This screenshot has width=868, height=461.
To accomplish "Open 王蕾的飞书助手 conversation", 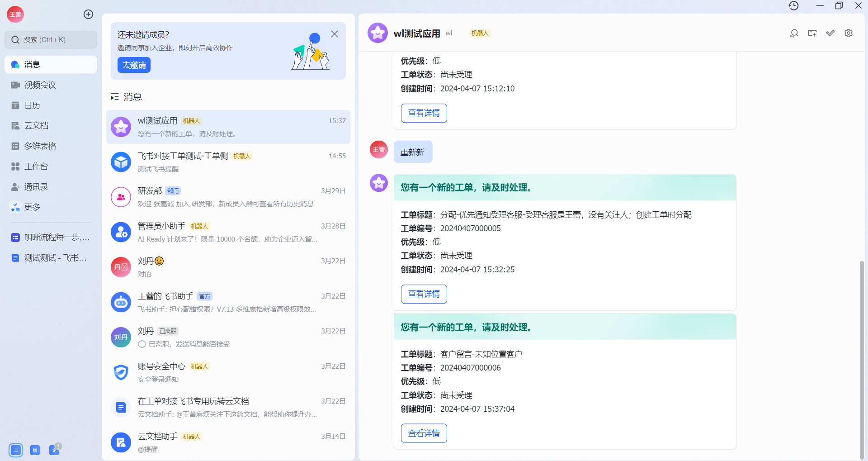I will tap(228, 302).
